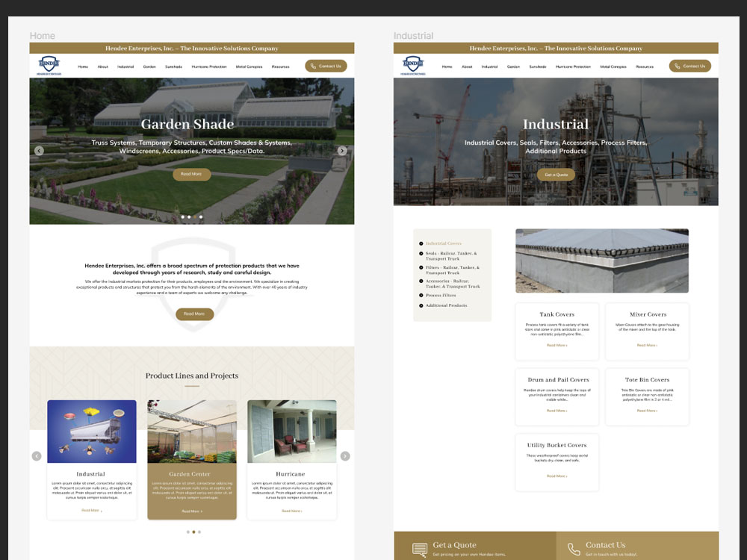Click Read More under Hendee Enterprises intro text
The width and height of the screenshot is (747, 560).
[194, 314]
